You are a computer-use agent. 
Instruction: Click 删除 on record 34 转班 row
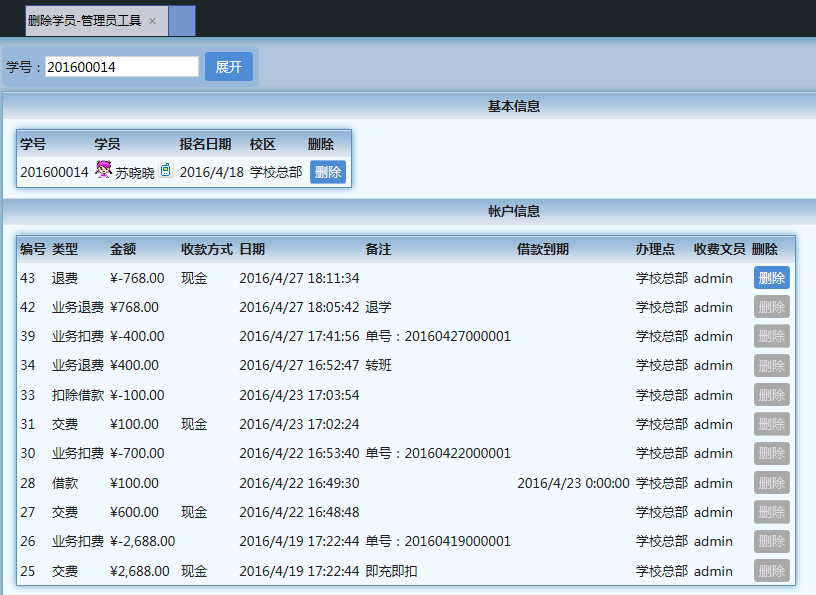point(771,366)
